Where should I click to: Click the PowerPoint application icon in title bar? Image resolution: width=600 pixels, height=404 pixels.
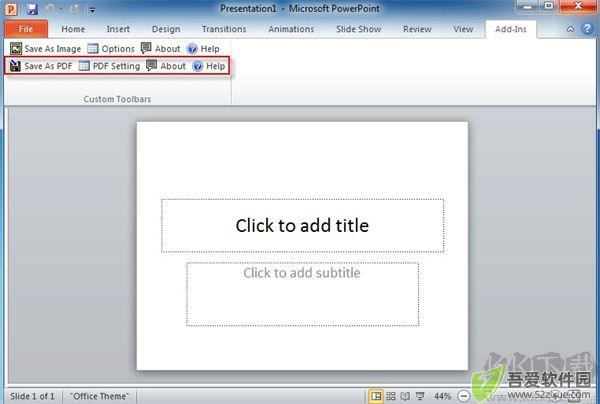(11, 8)
